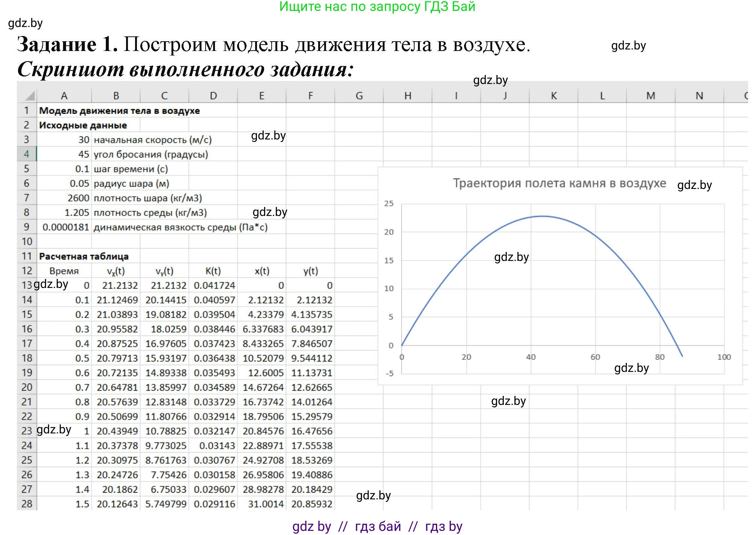756x535 pixels.
Task: Click the chart title Траектория полета камня в воздухе
Action: [x=560, y=183]
